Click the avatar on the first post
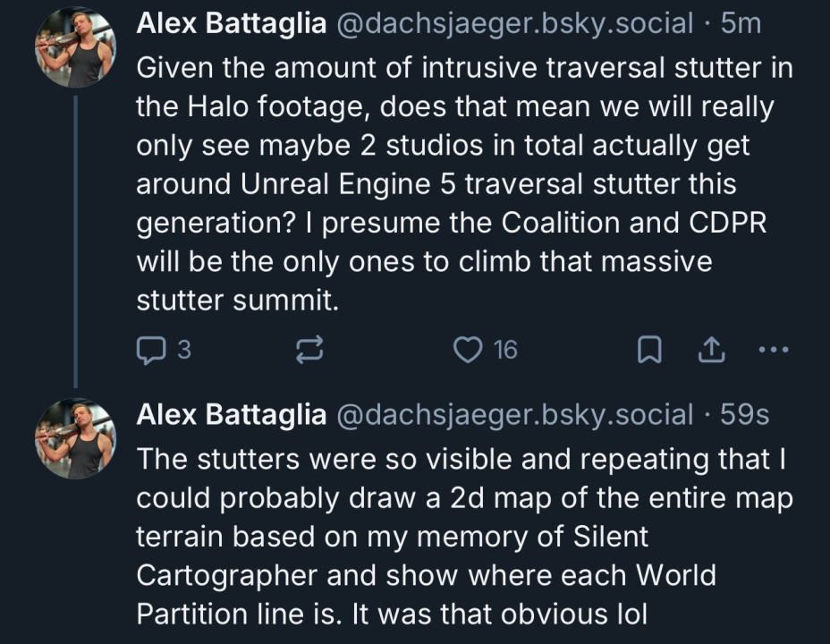Viewport: 830px width, 644px height. coord(76,47)
